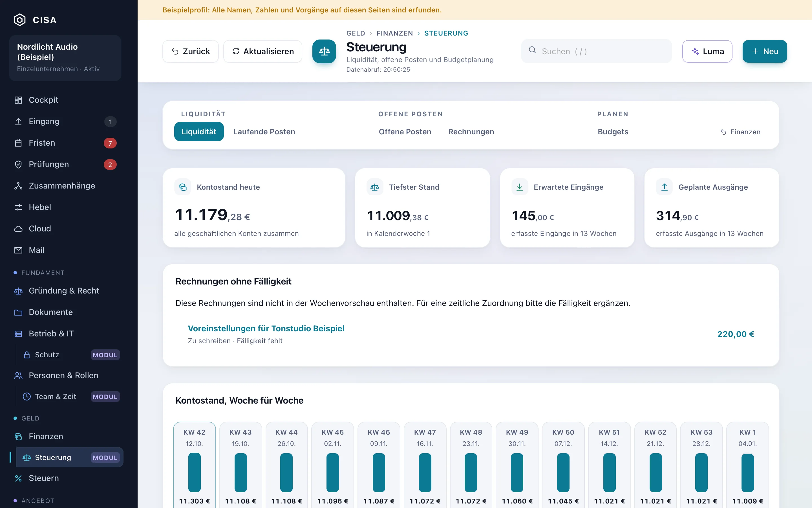Select the Liquidität tab
The height and width of the screenshot is (508, 812).
click(x=199, y=132)
